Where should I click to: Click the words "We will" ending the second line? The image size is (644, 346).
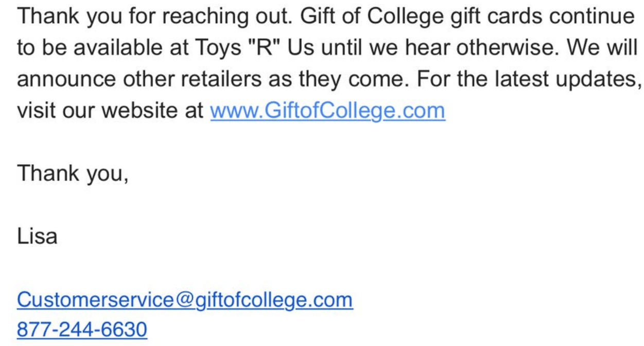(603, 48)
